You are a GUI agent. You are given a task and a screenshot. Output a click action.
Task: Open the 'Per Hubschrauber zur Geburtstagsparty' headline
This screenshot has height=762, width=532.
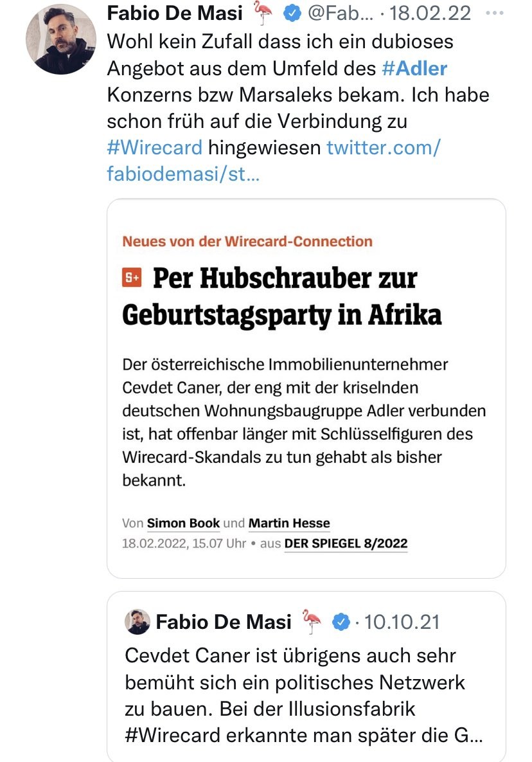(283, 296)
